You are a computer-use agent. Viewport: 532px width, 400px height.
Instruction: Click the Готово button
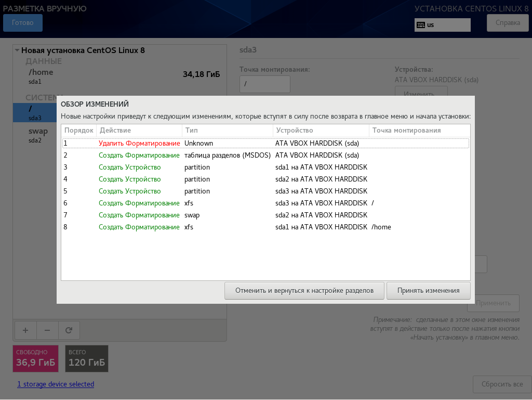(23, 23)
